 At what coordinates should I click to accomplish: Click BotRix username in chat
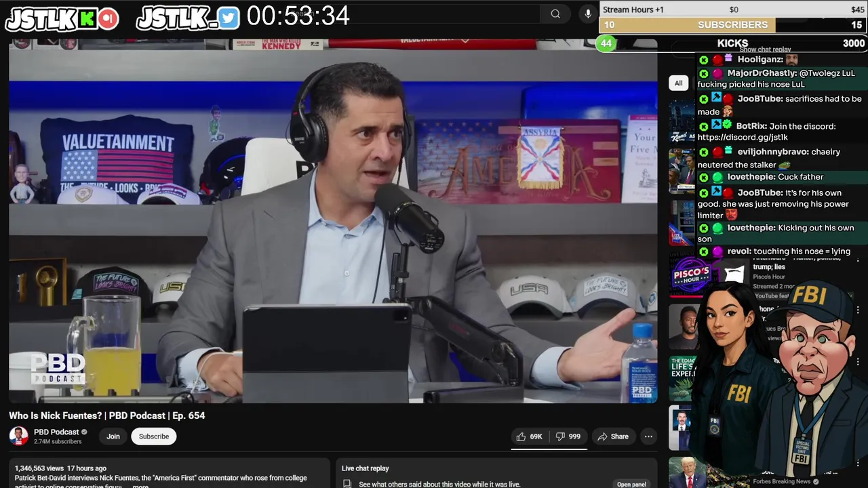click(751, 126)
